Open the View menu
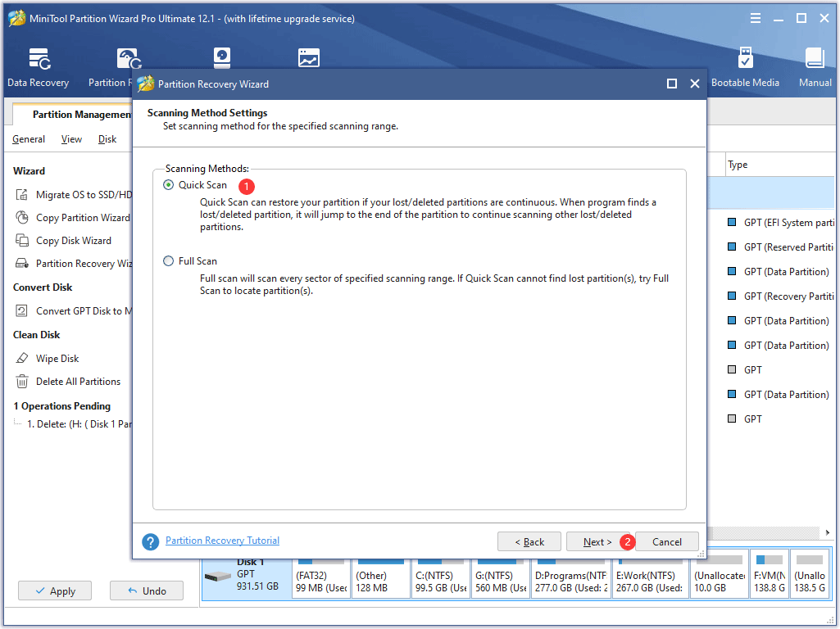This screenshot has width=840, height=629. [71, 139]
